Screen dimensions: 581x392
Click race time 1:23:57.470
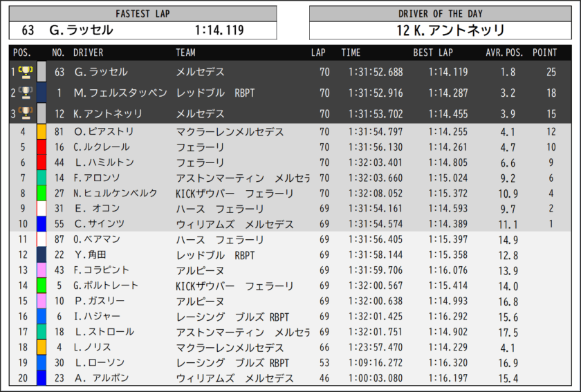coord(376,347)
